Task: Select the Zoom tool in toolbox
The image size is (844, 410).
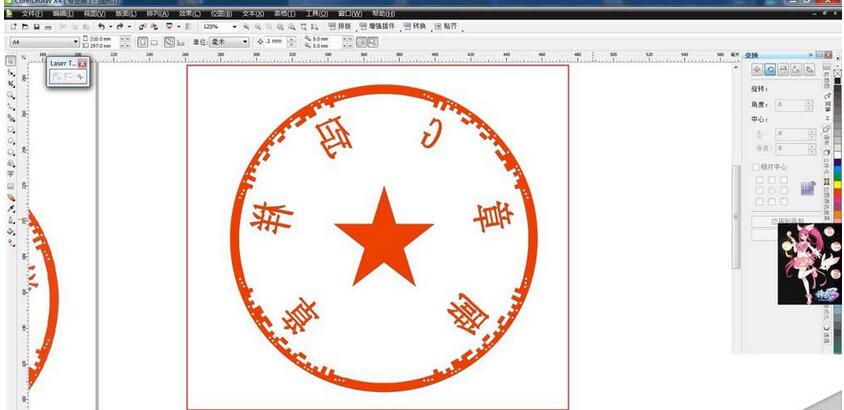Action: click(x=11, y=95)
